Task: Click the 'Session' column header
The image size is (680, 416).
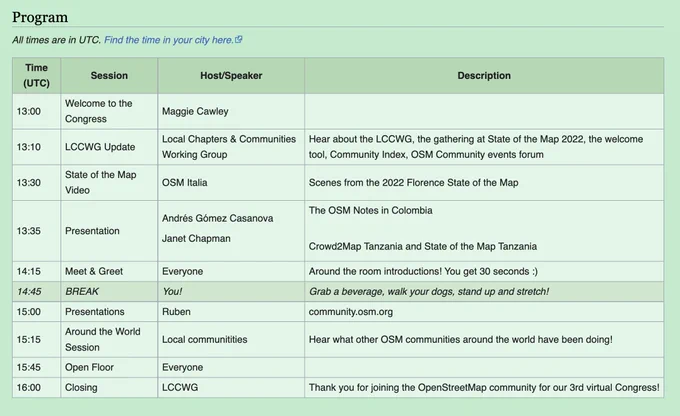Action: 109,75
